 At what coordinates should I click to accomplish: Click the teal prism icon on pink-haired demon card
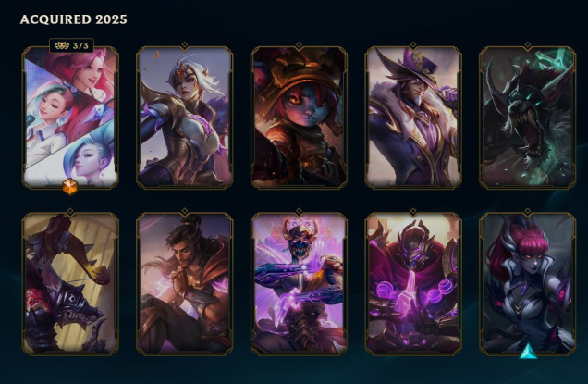[528, 352]
